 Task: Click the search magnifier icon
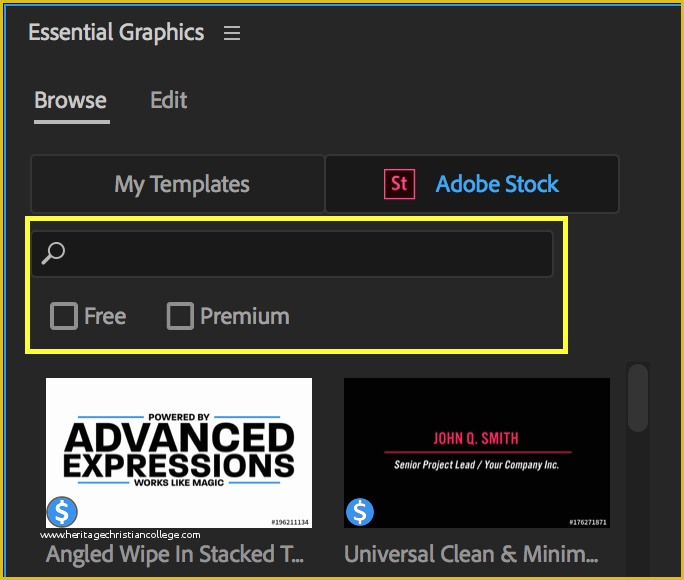53,253
